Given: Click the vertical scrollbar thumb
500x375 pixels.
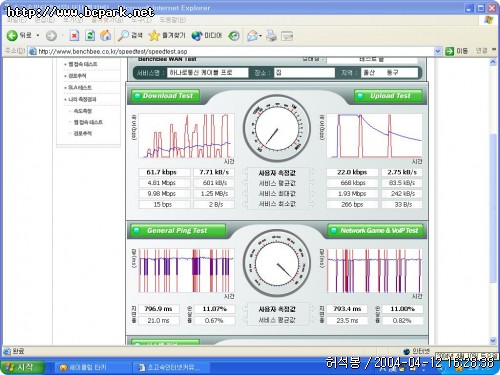Looking at the screenshot, I should tap(493, 207).
